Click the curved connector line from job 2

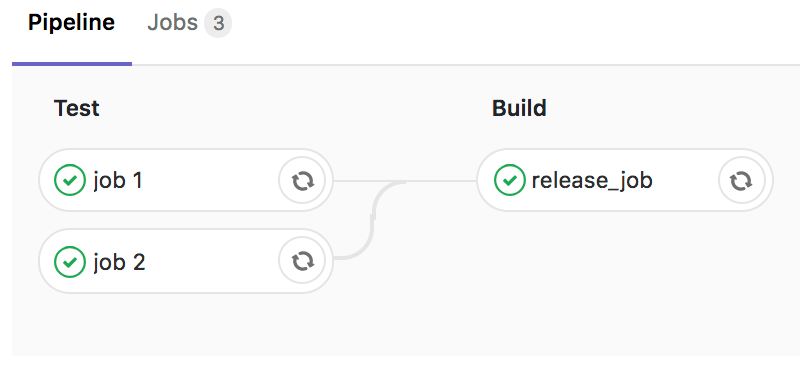coord(373,225)
